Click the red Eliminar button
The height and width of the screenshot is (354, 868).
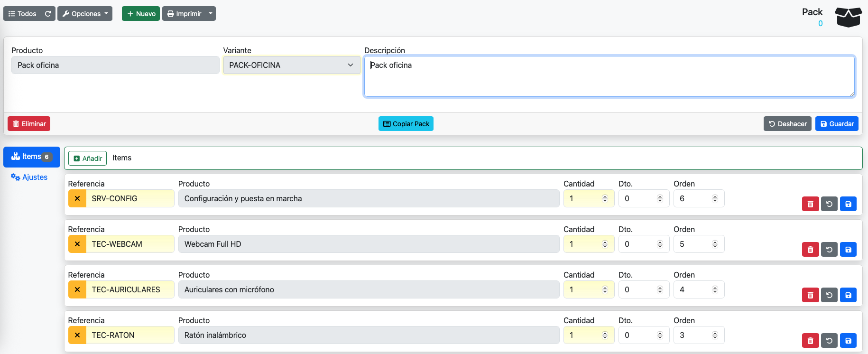point(29,124)
